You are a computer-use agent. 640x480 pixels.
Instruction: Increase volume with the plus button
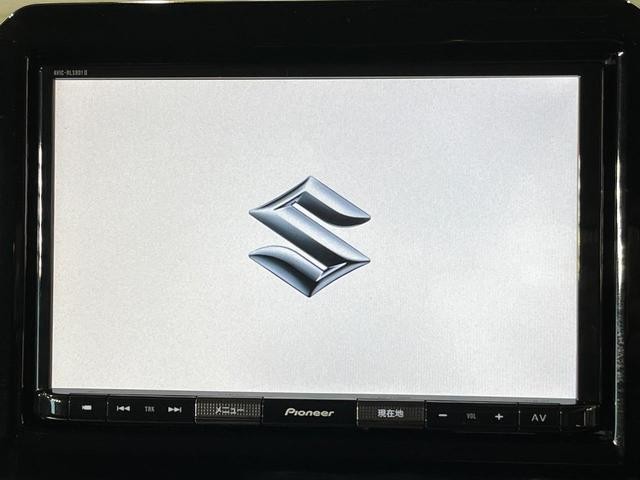point(499,417)
